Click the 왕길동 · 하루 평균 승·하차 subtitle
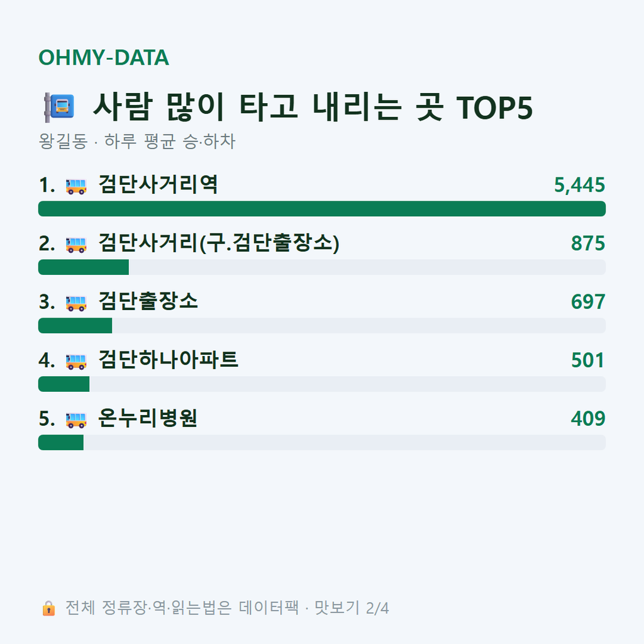 pos(136,142)
